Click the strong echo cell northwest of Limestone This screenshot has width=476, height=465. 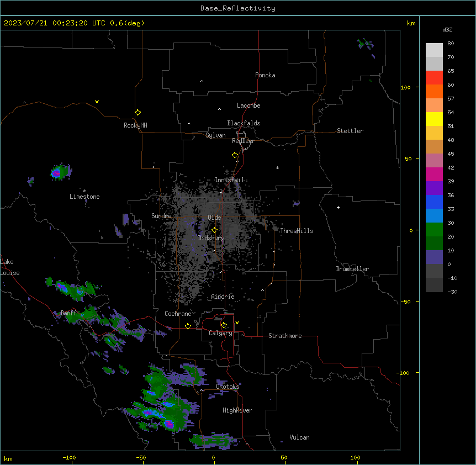[x=56, y=173]
